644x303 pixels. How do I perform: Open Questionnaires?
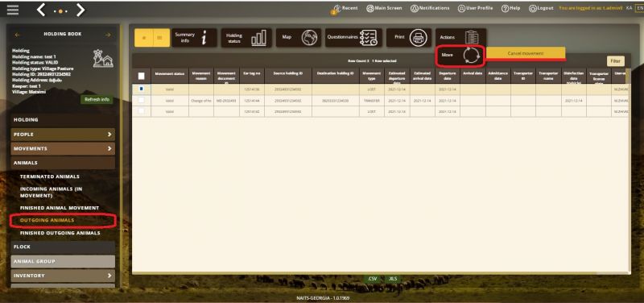click(353, 38)
